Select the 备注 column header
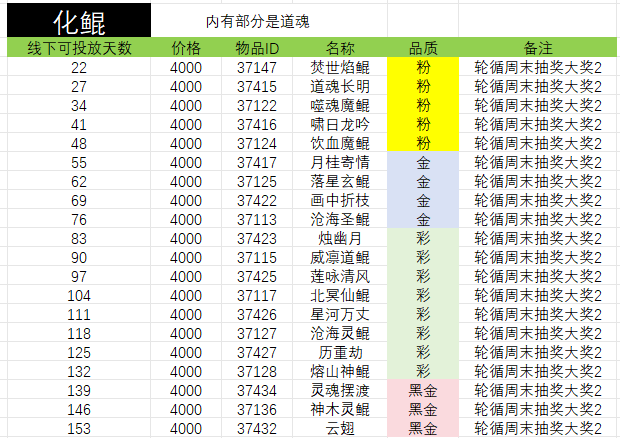The height and width of the screenshot is (438, 620). [x=538, y=48]
